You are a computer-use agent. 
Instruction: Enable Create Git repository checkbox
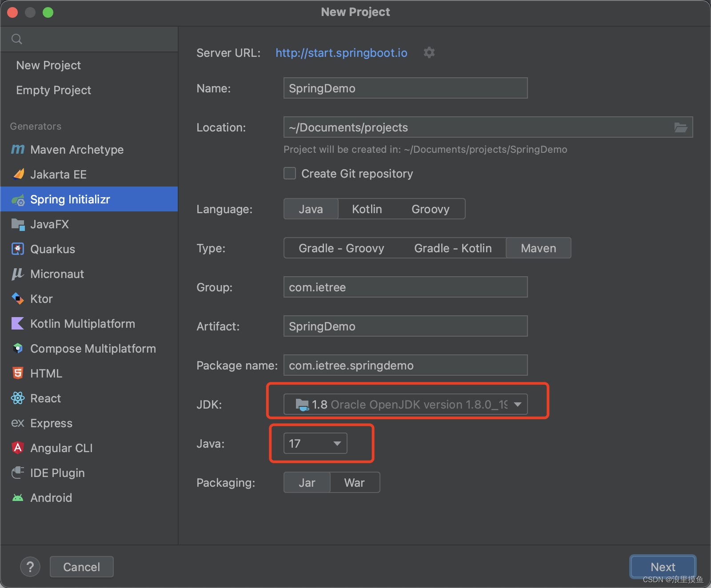(x=290, y=173)
